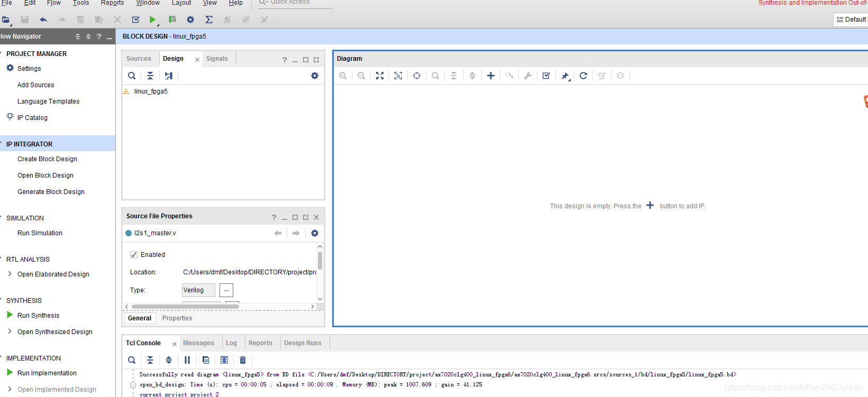This screenshot has width=868, height=397.
Task: Select the Properties tab in Source File Properties
Action: [x=177, y=318]
